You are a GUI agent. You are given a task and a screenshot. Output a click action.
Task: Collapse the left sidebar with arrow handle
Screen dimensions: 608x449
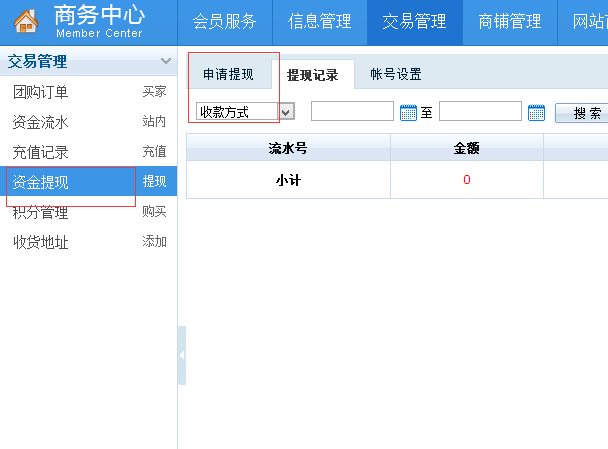(x=182, y=356)
